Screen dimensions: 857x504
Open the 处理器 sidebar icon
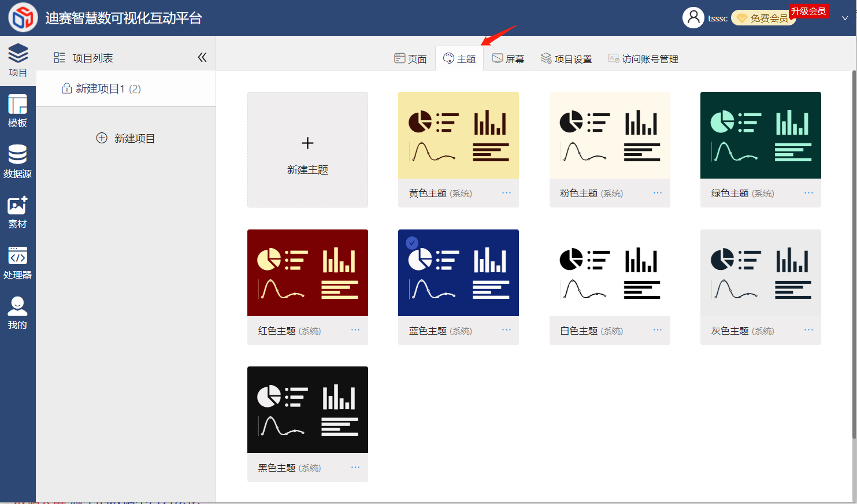click(17, 263)
